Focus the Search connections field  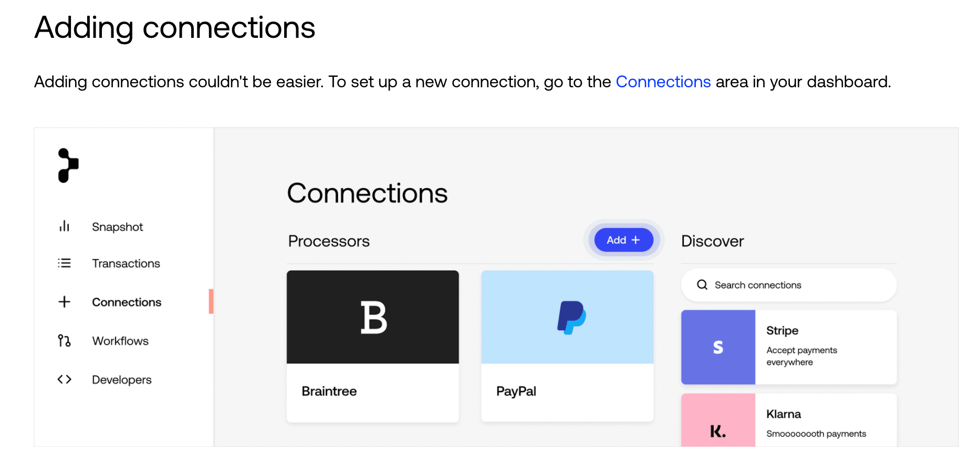click(x=789, y=285)
